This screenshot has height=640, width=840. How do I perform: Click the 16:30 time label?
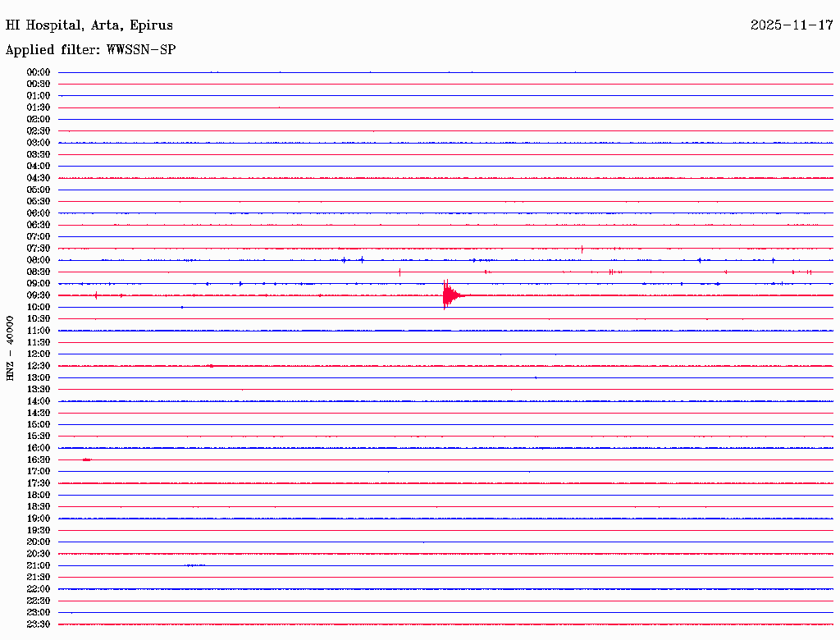39,459
